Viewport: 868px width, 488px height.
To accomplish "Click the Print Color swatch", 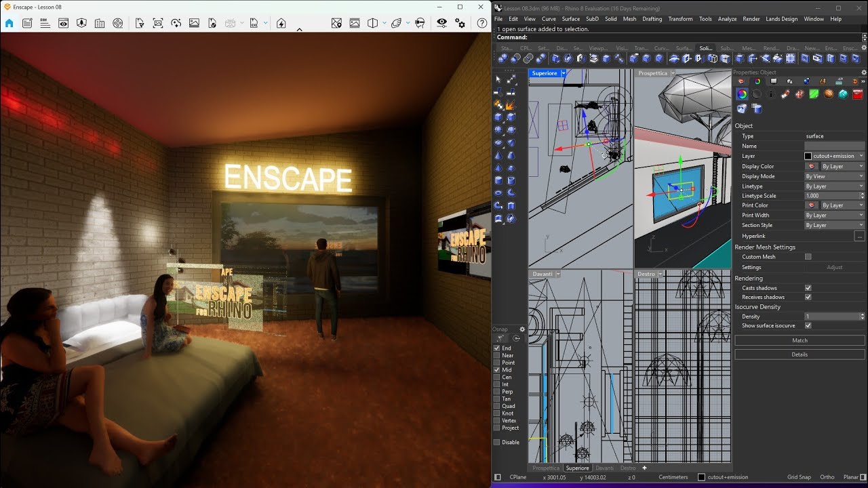I will pos(812,205).
